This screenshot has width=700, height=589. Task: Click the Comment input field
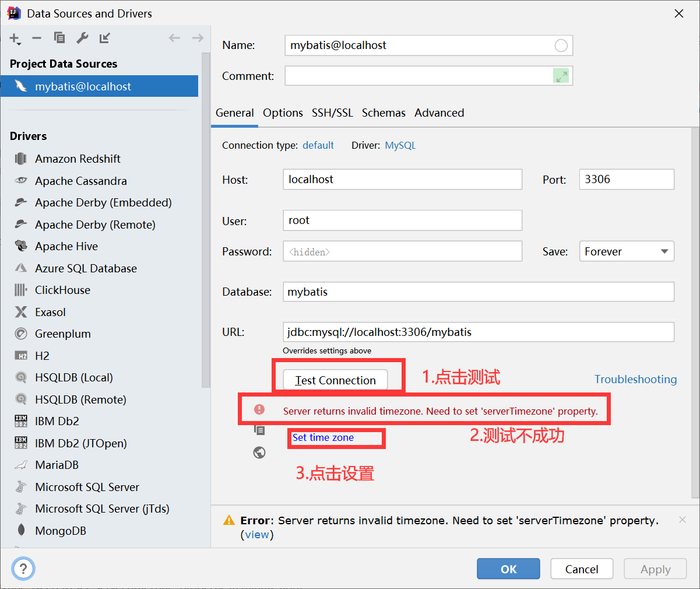click(x=429, y=76)
